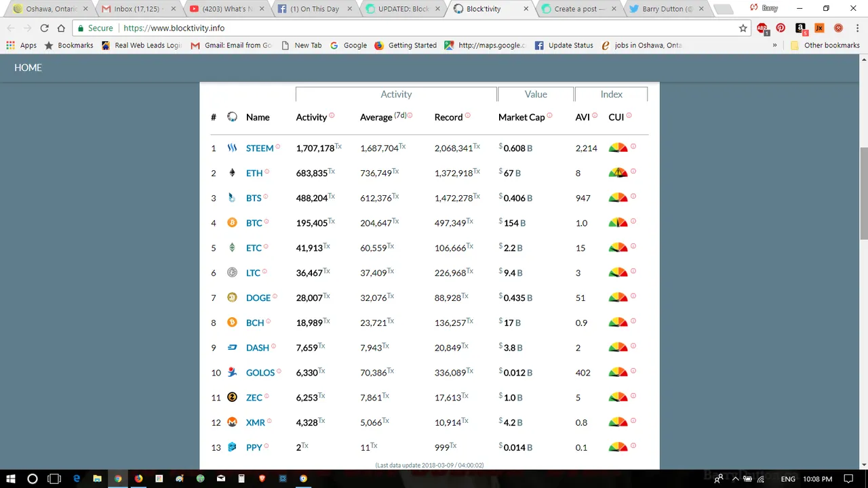This screenshot has height=488, width=868.
Task: Click the page vertical scrollbar thumb
Action: [863, 192]
